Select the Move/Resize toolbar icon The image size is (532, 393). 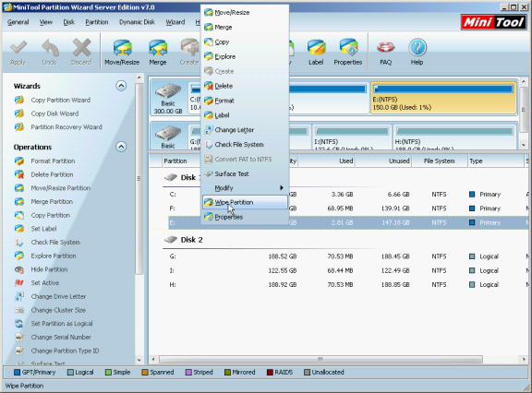[x=122, y=48]
